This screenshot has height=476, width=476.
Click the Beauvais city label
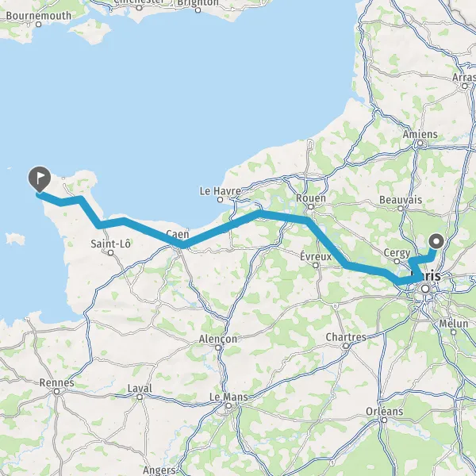coord(401,200)
